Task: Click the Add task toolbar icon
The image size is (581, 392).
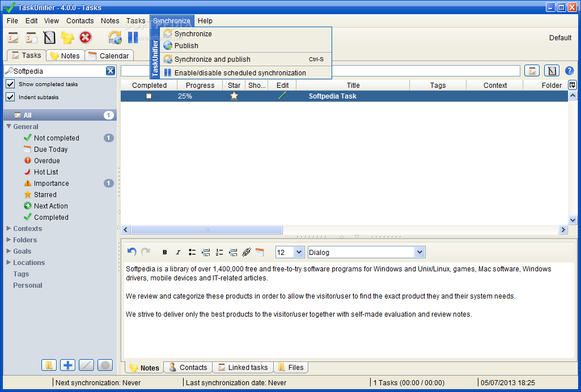Action: click(13, 37)
